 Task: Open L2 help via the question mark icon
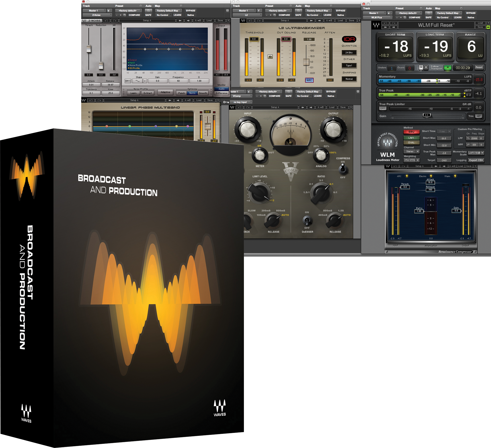click(360, 20)
